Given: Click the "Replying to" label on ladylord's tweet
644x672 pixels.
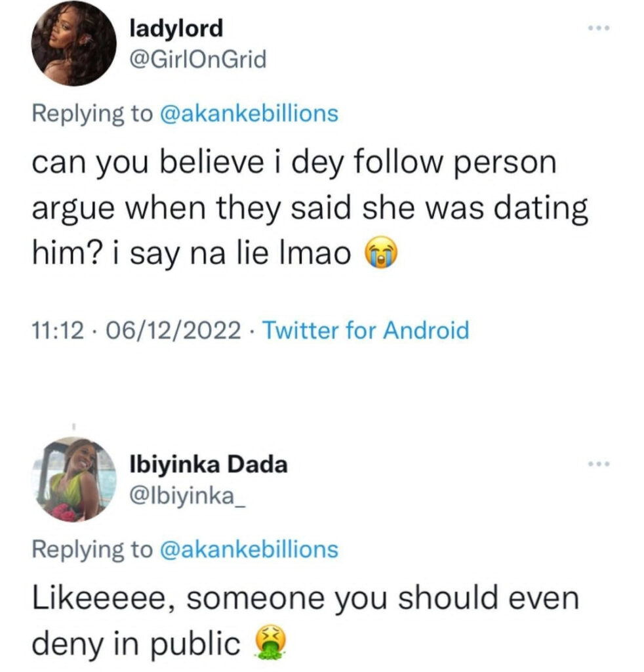Looking at the screenshot, I should pos(92,114).
